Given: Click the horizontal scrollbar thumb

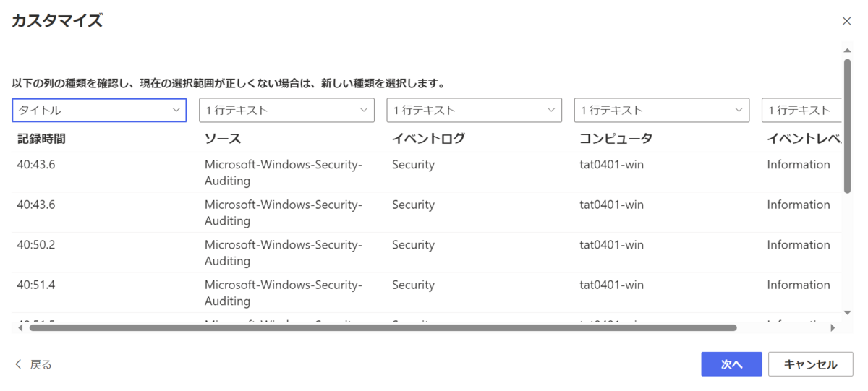Looking at the screenshot, I should tap(383, 327).
